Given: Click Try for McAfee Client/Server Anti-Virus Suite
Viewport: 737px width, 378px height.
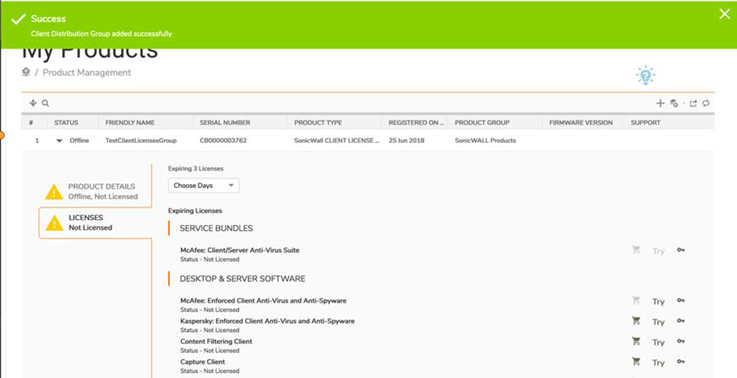Looking at the screenshot, I should click(658, 251).
